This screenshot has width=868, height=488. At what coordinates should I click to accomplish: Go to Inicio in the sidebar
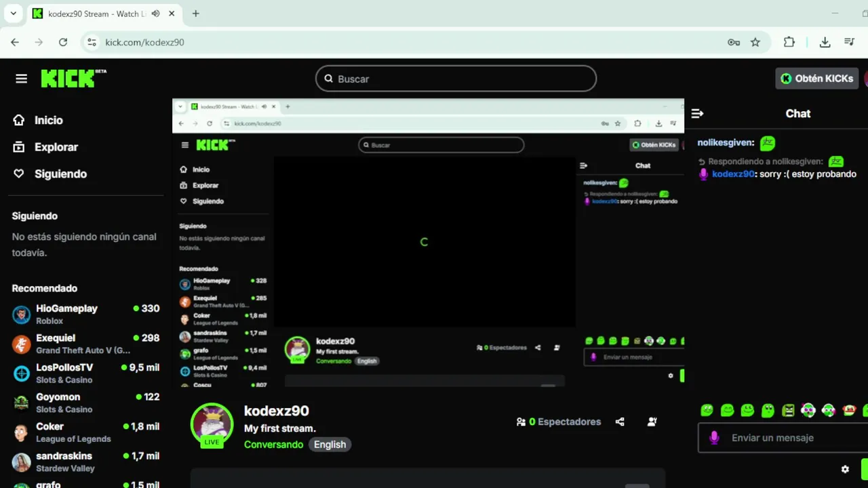48,120
